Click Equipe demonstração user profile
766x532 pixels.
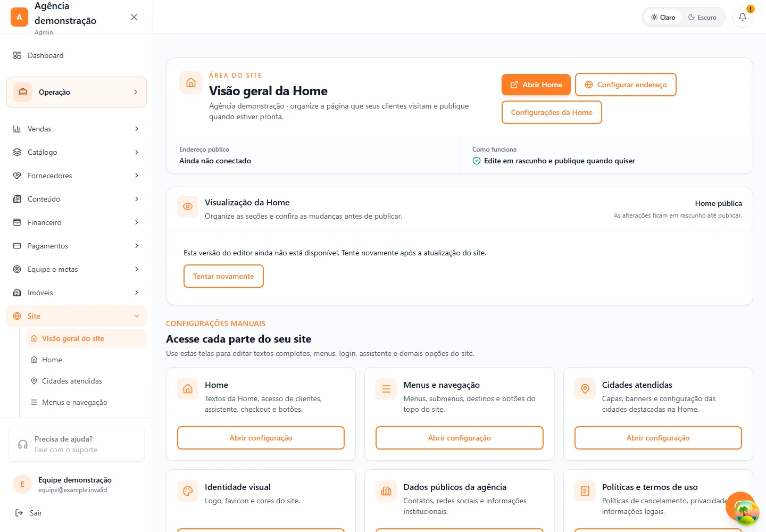77,484
